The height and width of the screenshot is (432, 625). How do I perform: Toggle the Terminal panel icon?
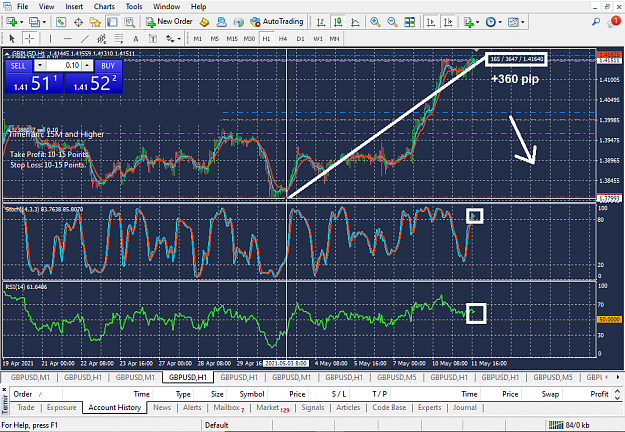pyautogui.click(x=112, y=22)
